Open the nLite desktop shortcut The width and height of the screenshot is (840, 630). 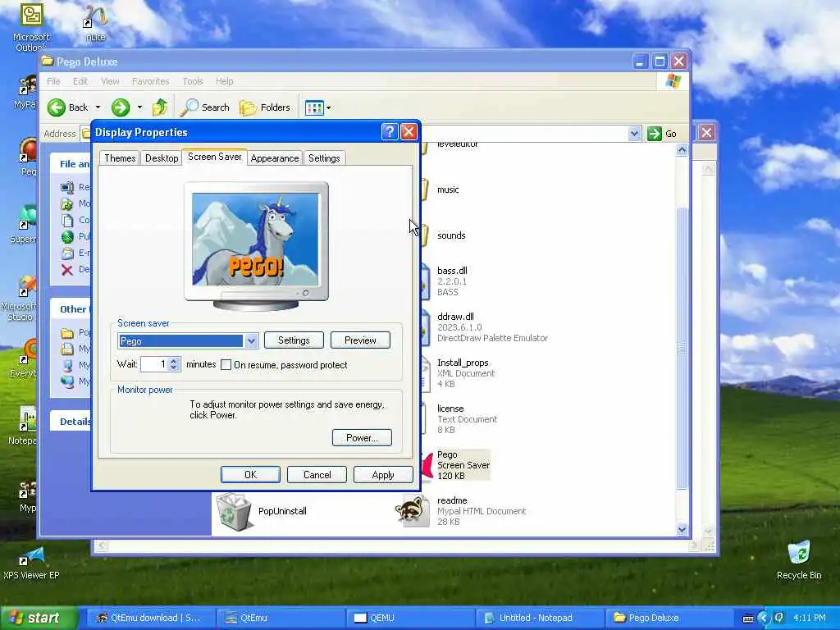95,23
